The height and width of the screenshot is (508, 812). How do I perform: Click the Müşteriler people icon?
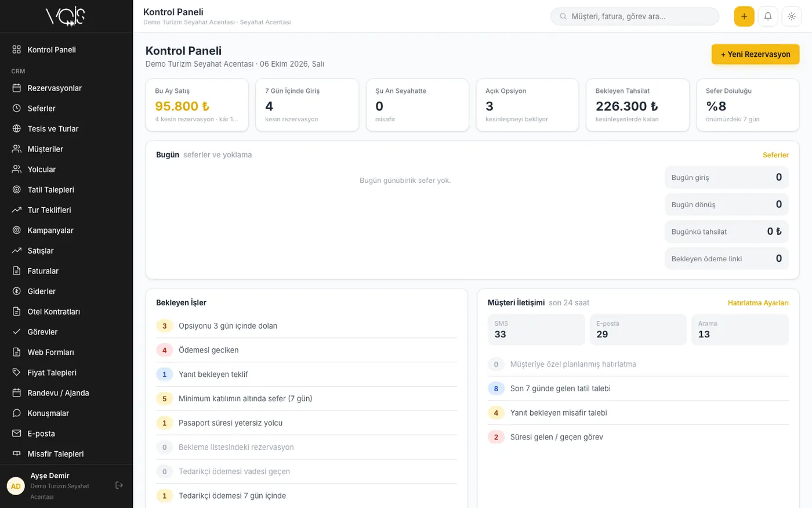(x=17, y=149)
